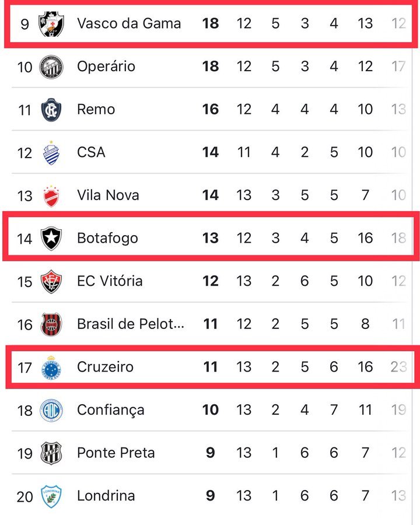Click the EC Vitória club crest
This screenshot has height=525, width=420.
coord(51,281)
